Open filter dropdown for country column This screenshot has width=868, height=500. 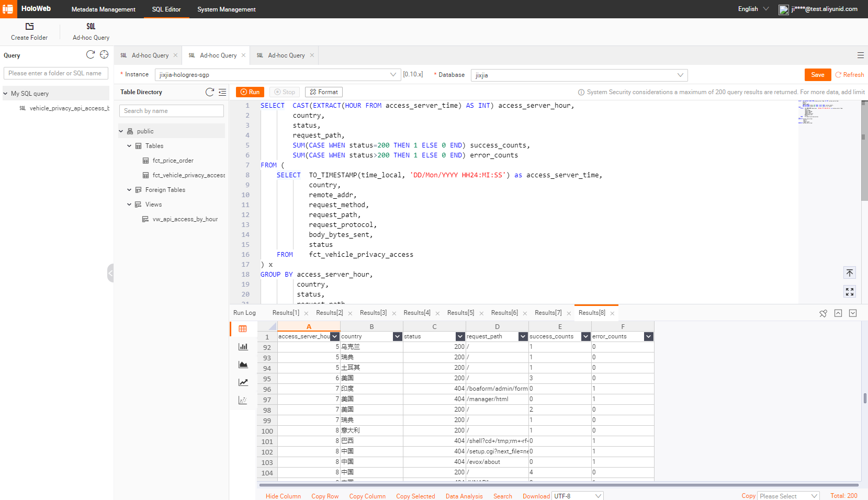tap(397, 336)
